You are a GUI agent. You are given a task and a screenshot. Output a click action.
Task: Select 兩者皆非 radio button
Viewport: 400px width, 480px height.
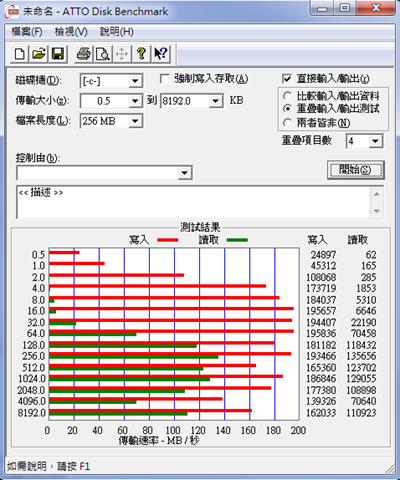(287, 123)
